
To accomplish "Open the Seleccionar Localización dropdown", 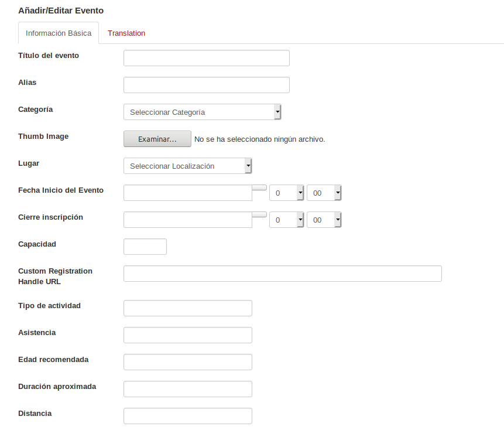I will click(188, 166).
